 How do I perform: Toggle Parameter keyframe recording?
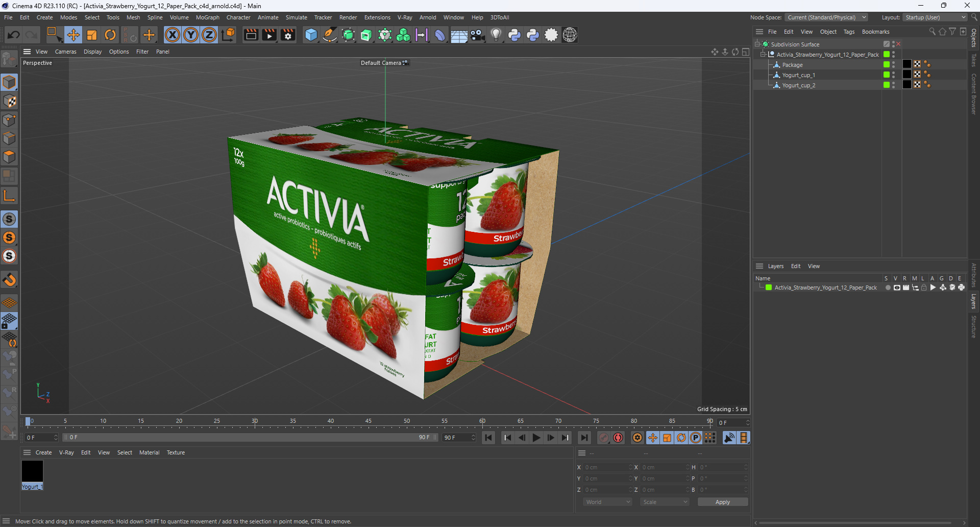pos(695,438)
